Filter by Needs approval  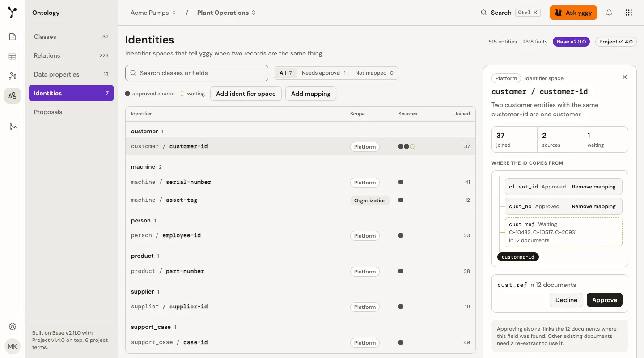click(324, 73)
